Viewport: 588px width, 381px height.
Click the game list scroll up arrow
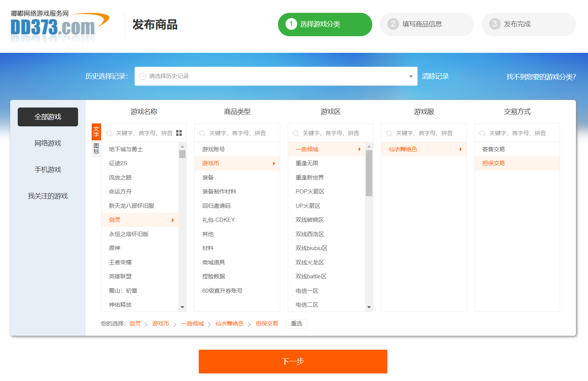[182, 146]
